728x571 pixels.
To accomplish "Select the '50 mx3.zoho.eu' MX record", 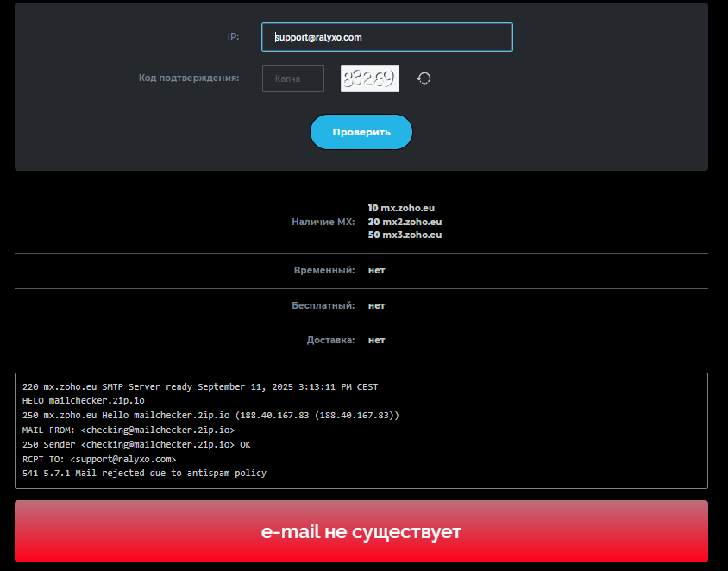I will pyautogui.click(x=405, y=235).
